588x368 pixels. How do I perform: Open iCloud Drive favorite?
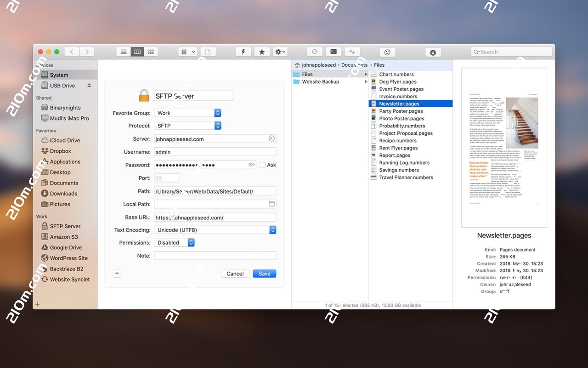[65, 140]
